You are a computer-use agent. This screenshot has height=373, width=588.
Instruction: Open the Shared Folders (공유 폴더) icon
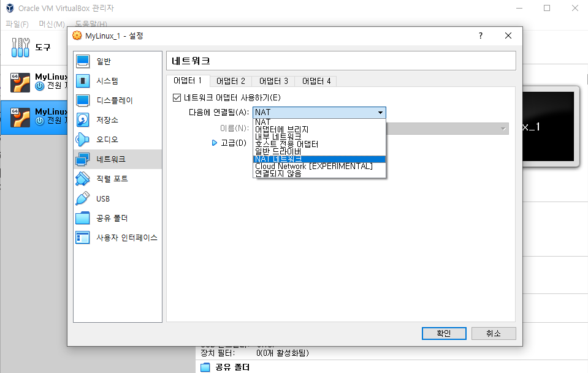[83, 218]
